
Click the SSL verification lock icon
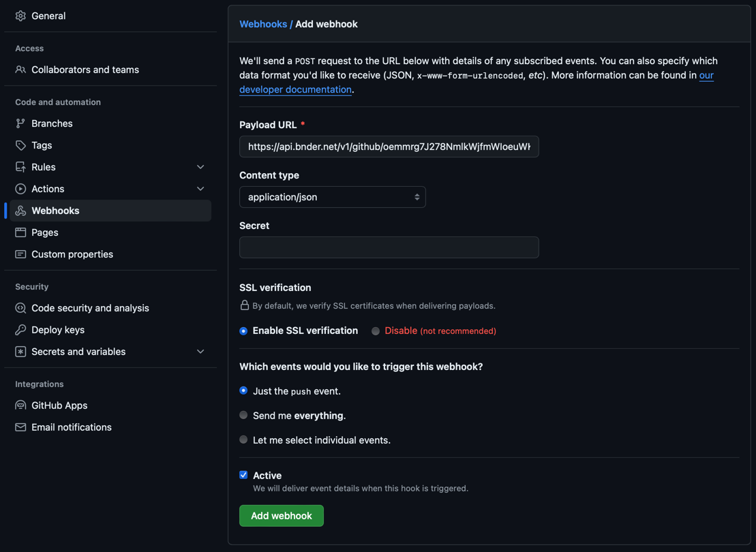(x=245, y=305)
